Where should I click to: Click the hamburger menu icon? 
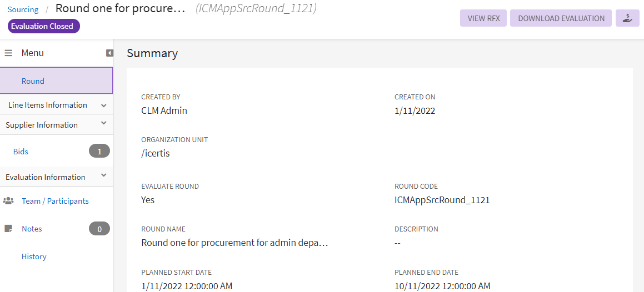8,53
